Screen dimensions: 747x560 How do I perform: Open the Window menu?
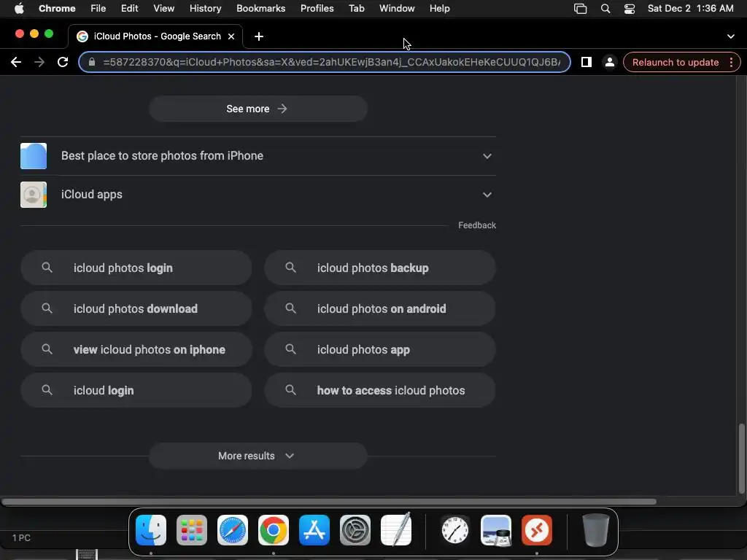pos(397,9)
